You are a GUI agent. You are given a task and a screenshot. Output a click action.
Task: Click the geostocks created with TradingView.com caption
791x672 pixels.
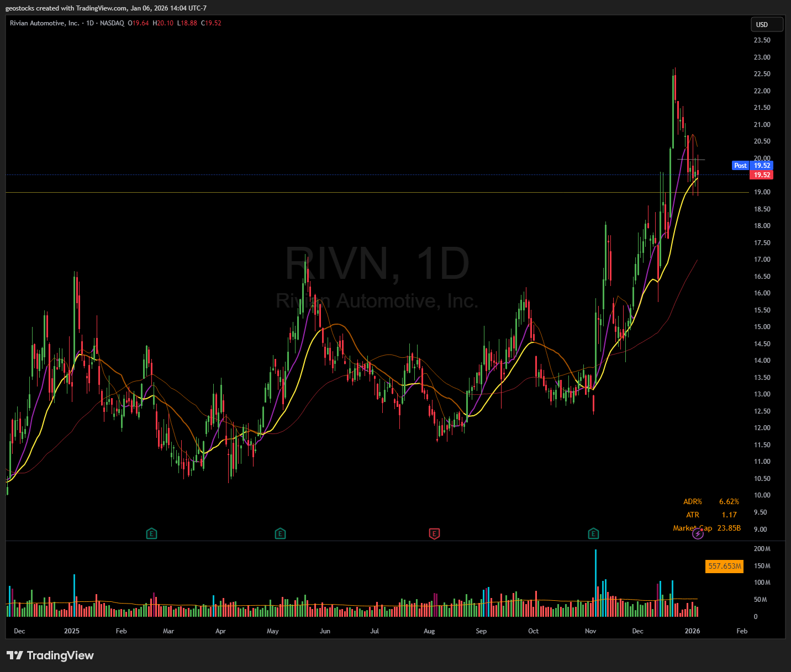point(106,8)
